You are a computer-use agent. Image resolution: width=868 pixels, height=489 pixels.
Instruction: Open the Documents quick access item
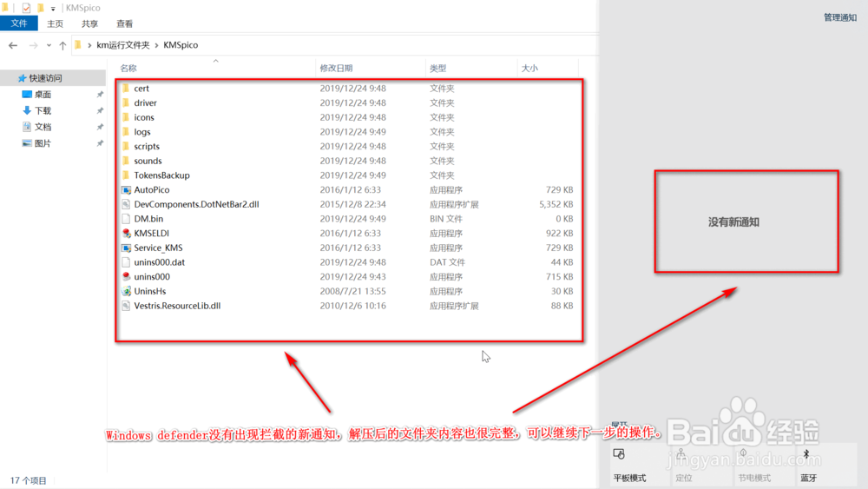coord(43,127)
